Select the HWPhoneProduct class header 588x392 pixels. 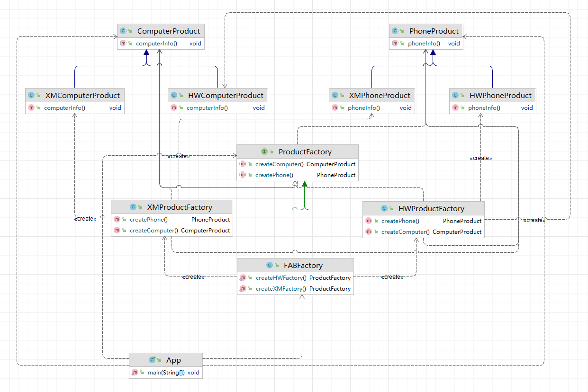493,95
